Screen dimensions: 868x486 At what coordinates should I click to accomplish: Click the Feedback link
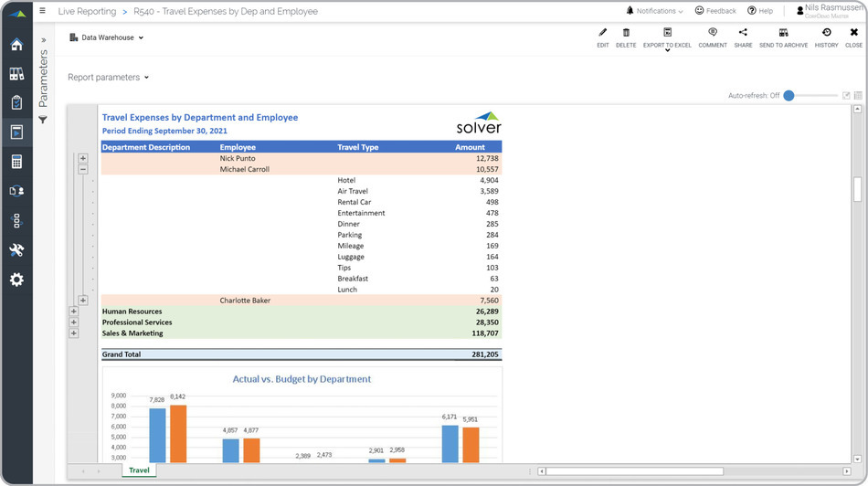715,11
